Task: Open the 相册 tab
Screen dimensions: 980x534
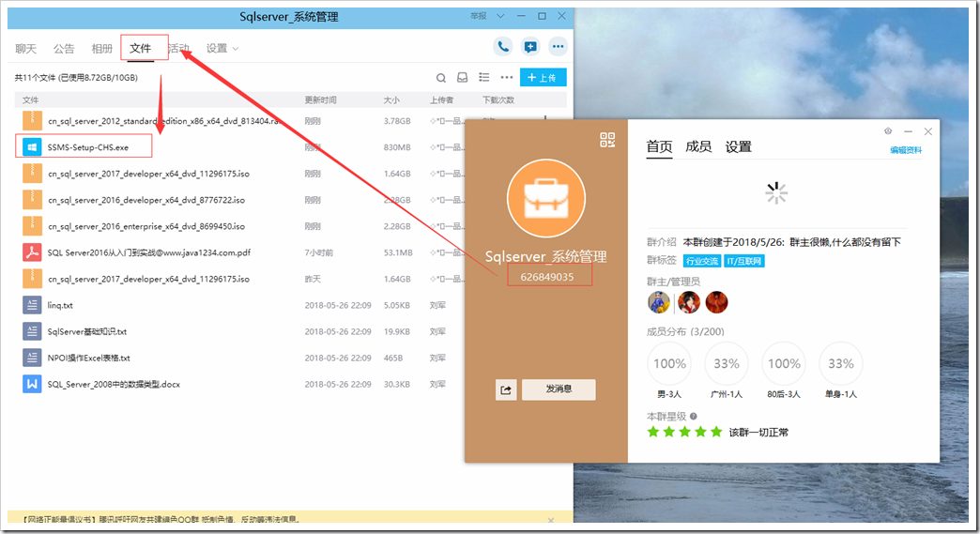Action: (x=102, y=49)
